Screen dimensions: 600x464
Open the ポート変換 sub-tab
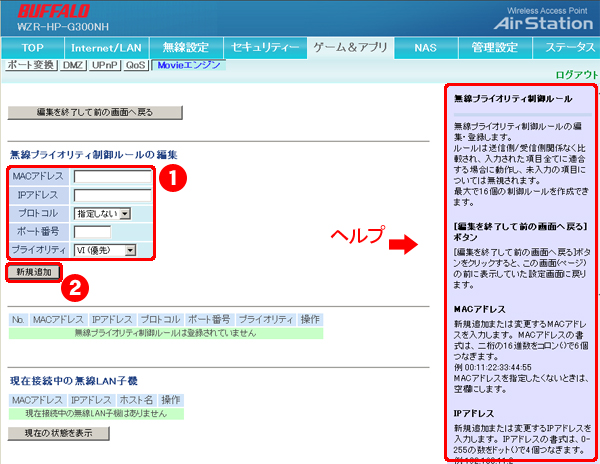(x=31, y=65)
